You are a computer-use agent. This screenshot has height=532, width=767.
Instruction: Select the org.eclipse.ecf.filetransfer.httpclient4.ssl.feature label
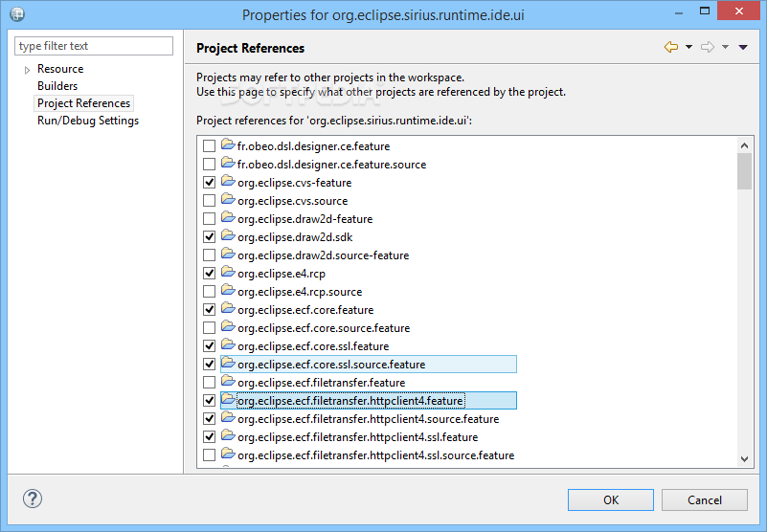tap(357, 437)
